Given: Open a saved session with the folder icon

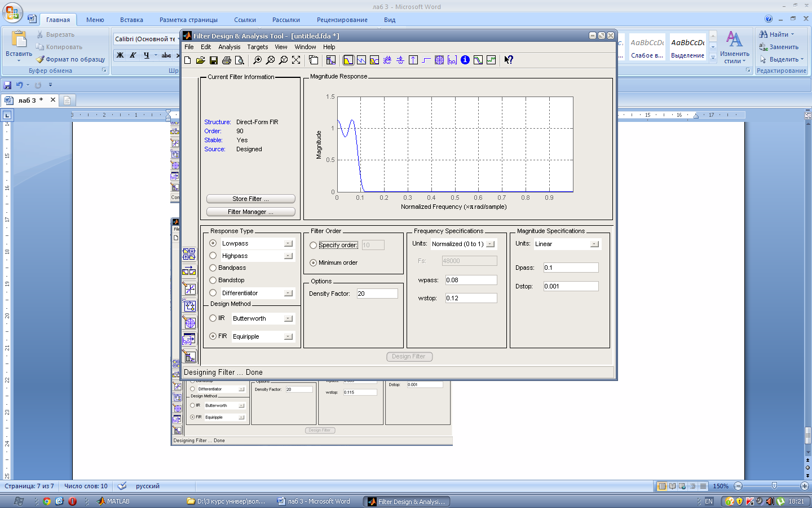Looking at the screenshot, I should tap(200, 60).
